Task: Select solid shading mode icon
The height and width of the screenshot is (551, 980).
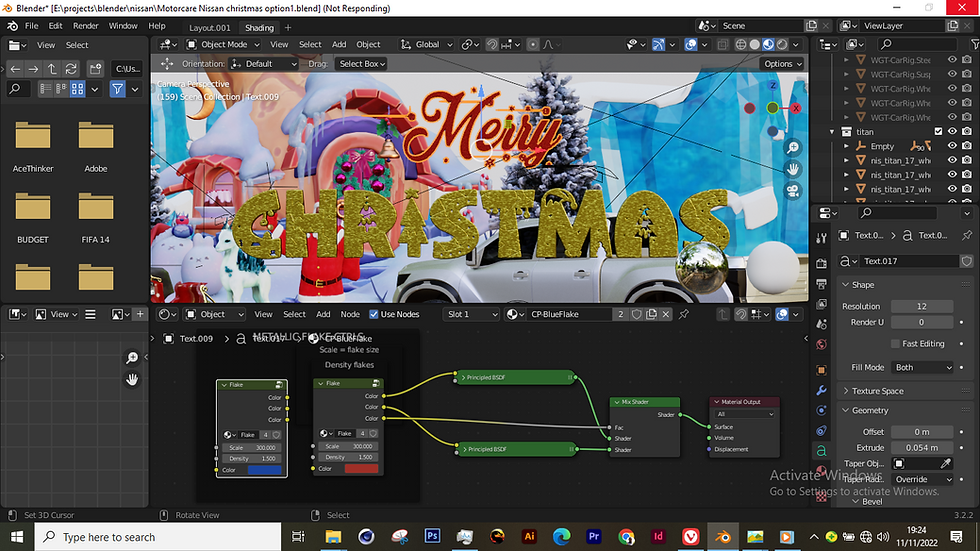Action: (x=754, y=44)
